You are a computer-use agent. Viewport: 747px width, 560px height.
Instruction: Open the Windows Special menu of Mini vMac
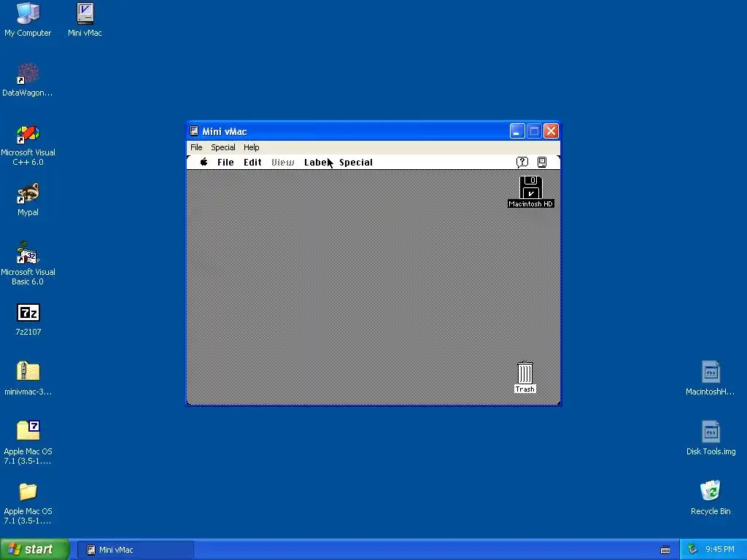point(223,147)
